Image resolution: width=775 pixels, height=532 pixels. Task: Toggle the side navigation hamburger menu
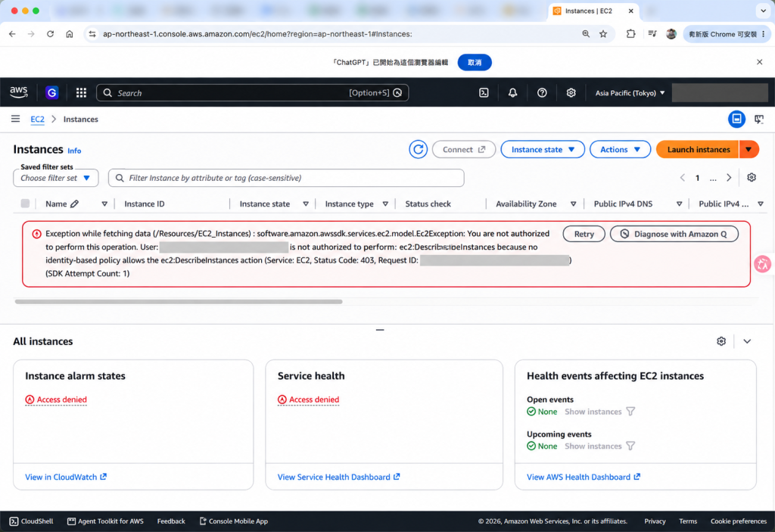[x=15, y=119]
